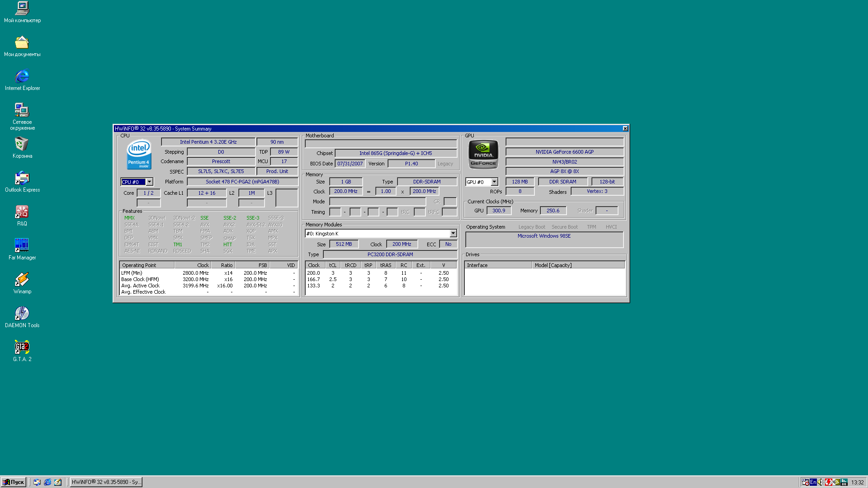868x488 pixels.
Task: Click the Intel Pentium 4 logo
Action: [139, 154]
